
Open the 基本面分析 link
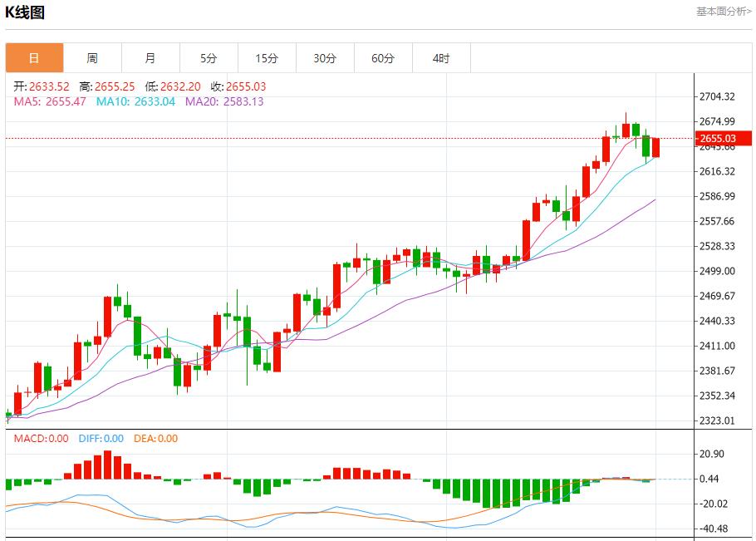tap(723, 12)
